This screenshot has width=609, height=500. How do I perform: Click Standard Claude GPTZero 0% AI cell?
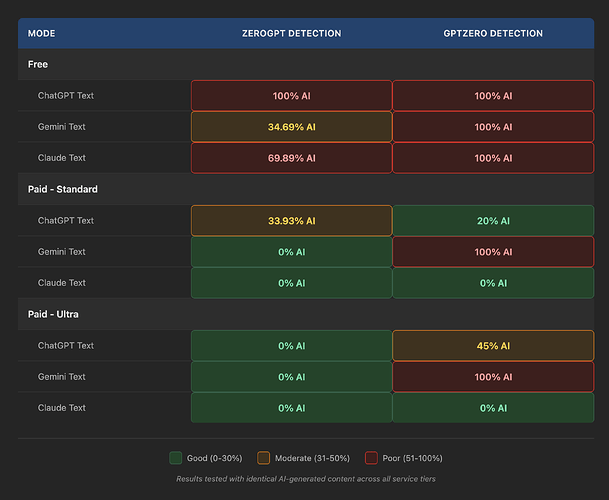tap(493, 283)
